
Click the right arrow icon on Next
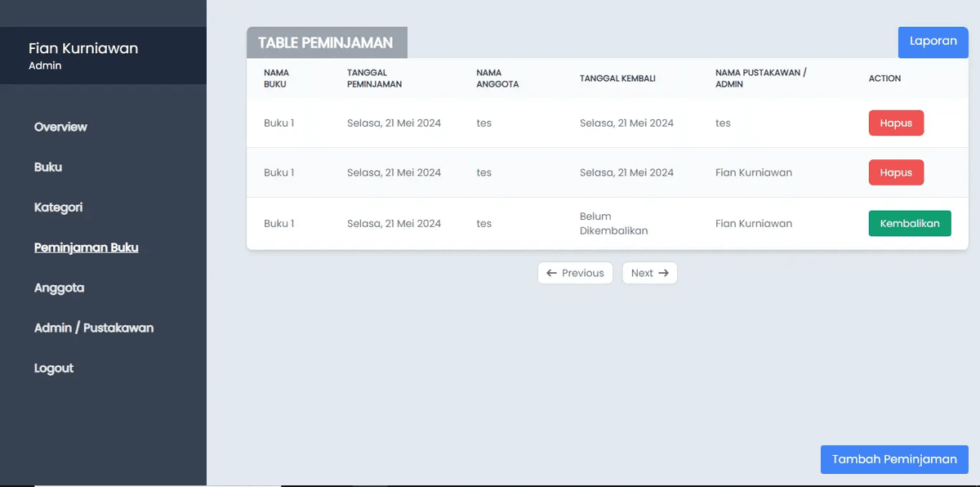663,273
